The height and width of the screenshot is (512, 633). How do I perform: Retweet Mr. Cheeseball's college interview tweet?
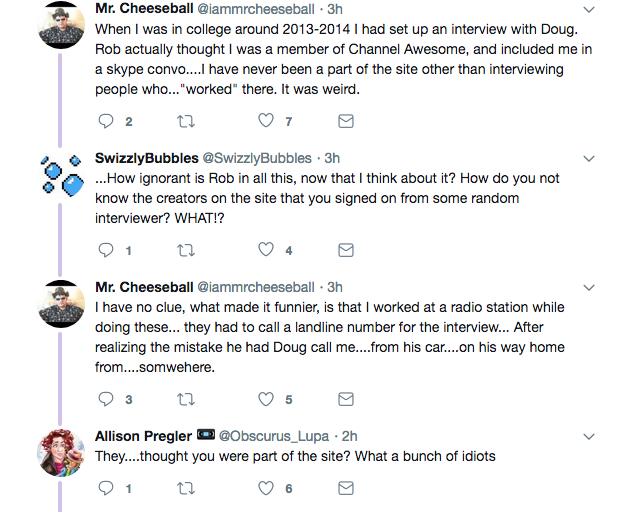[185, 121]
